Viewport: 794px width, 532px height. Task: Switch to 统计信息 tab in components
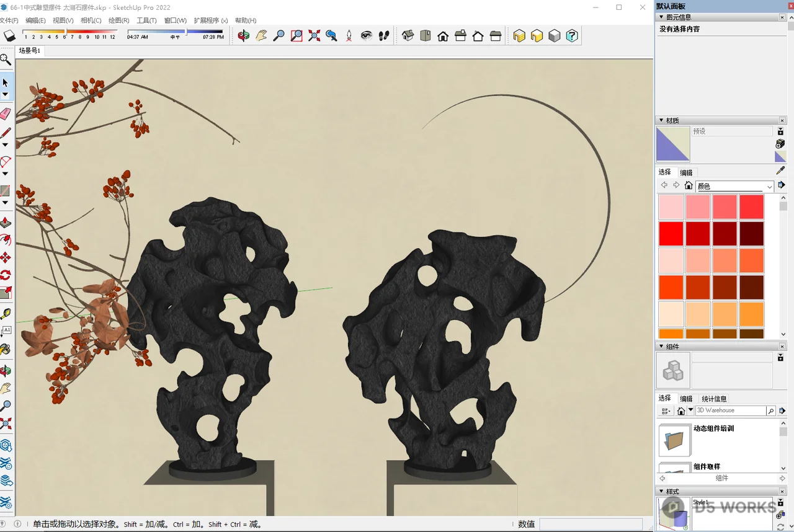(x=714, y=399)
